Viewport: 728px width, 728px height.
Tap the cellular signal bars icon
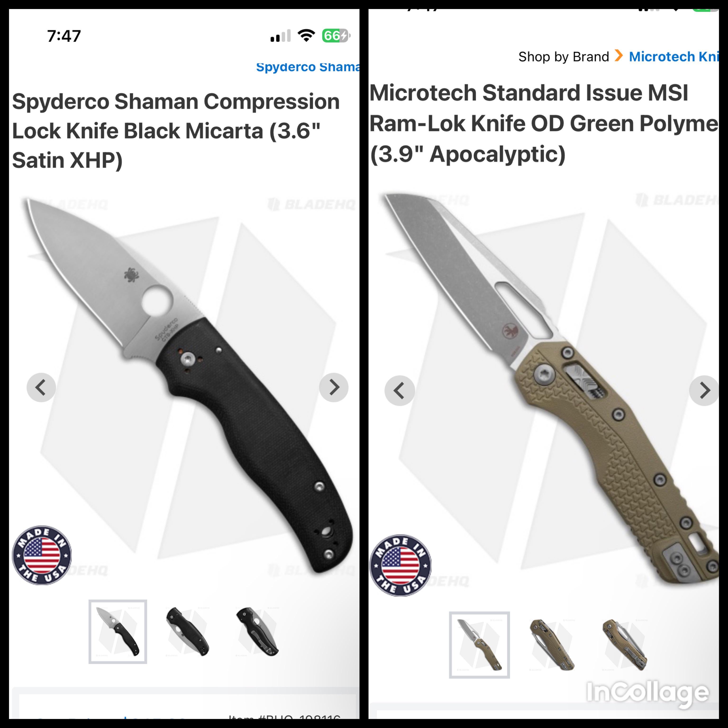(280, 36)
